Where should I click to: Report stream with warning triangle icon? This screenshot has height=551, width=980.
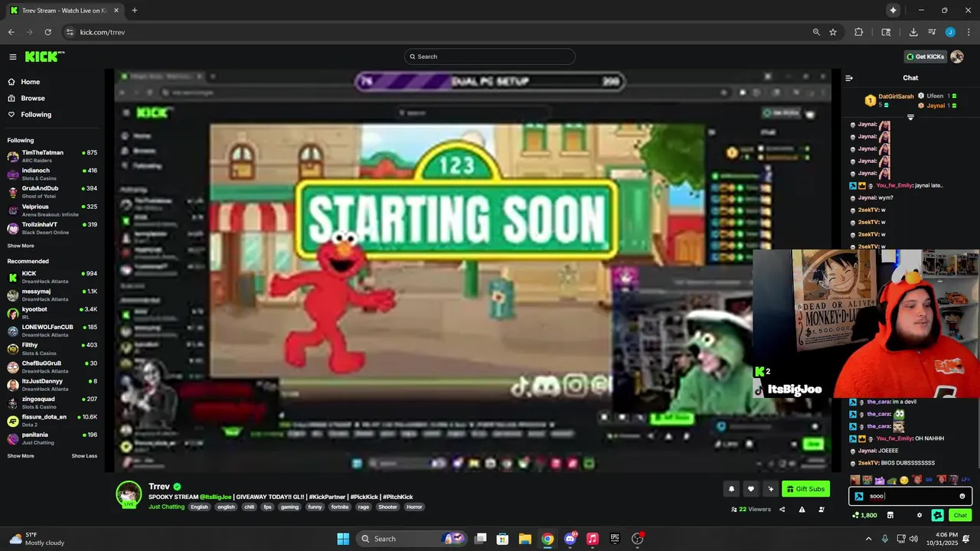802,509
